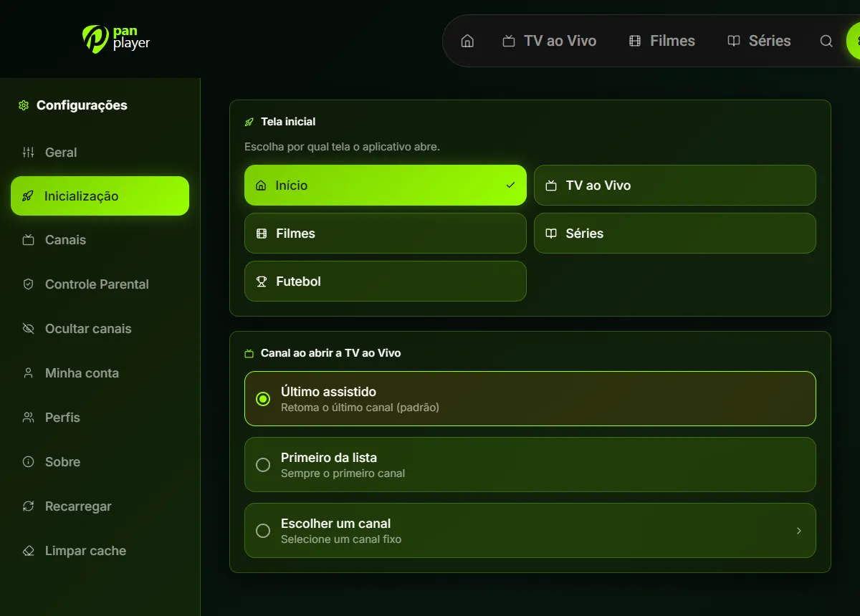This screenshot has height=616, width=860.
Task: Click the TV icon beside TV ao Vivo tab
Action: pos(509,41)
